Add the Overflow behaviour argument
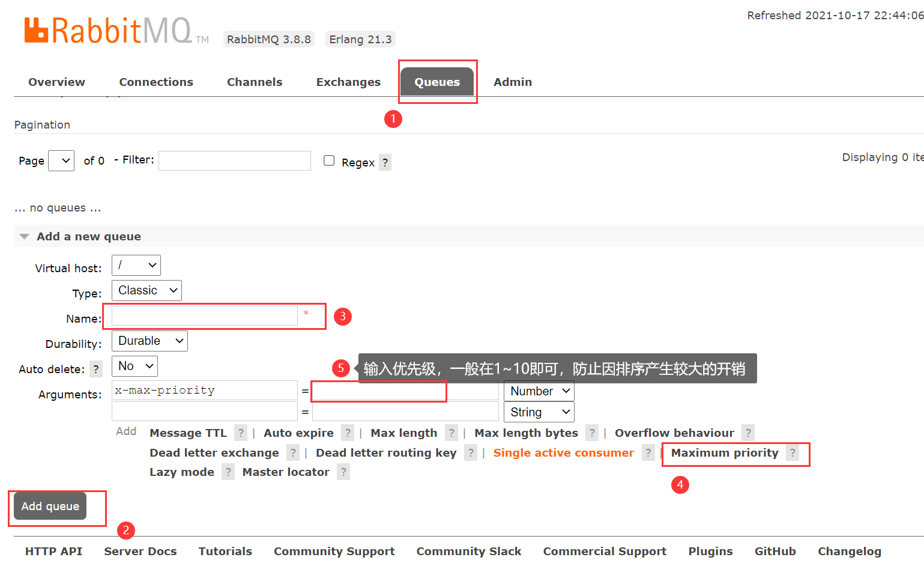 (x=674, y=433)
